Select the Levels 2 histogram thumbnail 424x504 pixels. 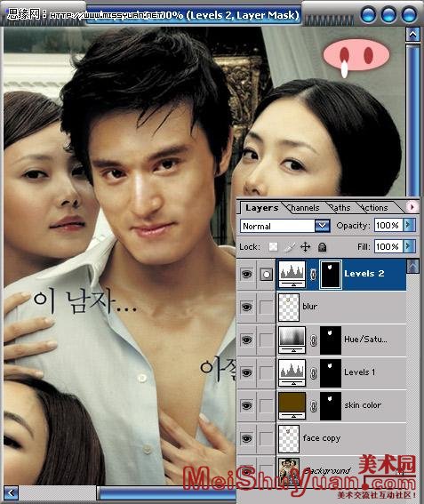[x=292, y=274]
